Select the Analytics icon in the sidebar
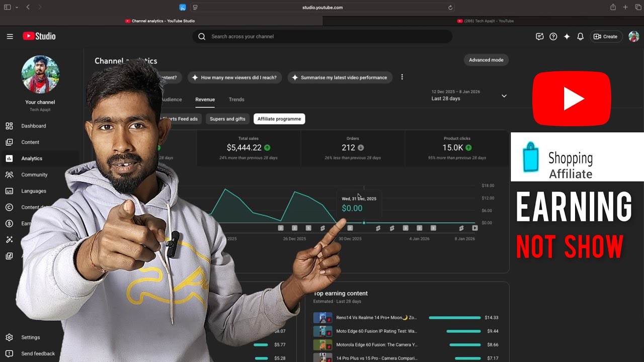 [9, 158]
